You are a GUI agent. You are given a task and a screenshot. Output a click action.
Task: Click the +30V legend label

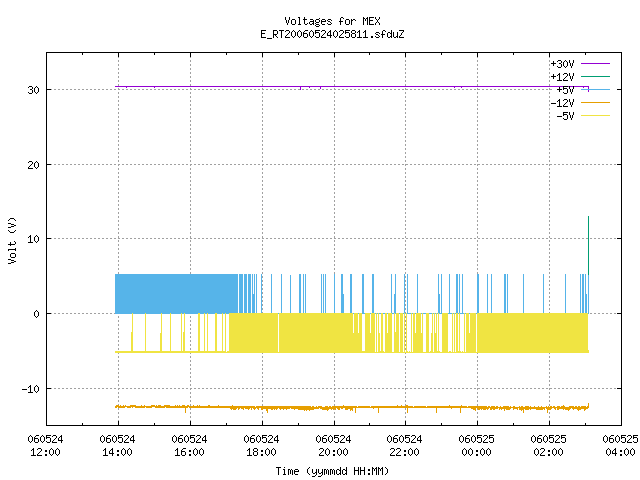[x=562, y=64]
